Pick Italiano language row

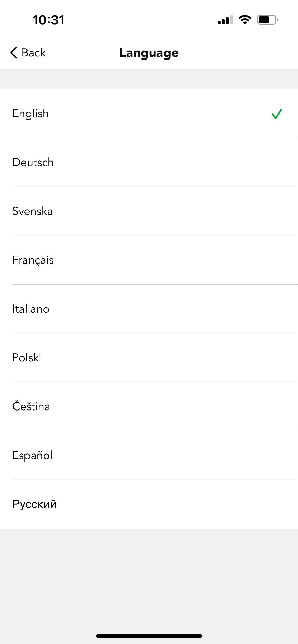pyautogui.click(x=149, y=309)
